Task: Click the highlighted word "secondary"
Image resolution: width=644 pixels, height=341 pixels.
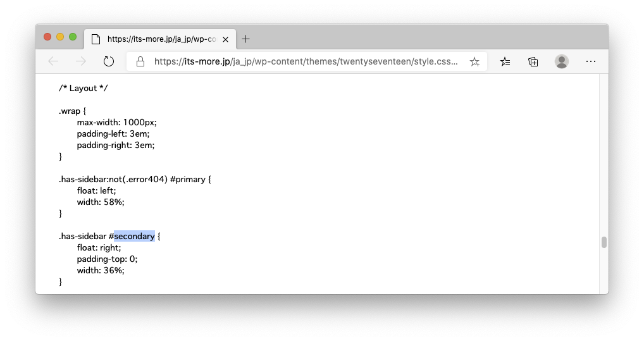Action: (x=134, y=236)
